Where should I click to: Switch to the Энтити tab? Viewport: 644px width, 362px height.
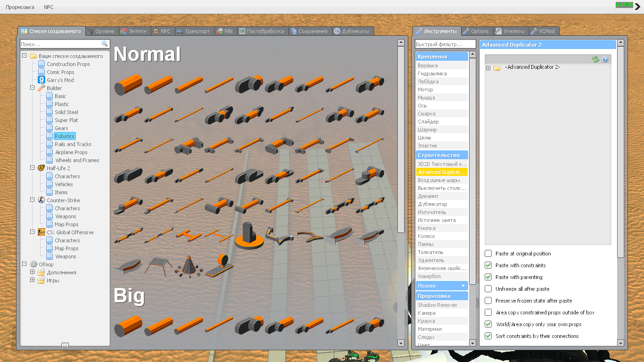(133, 31)
